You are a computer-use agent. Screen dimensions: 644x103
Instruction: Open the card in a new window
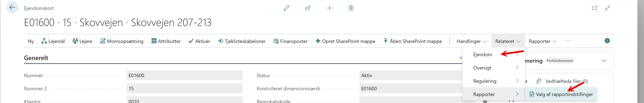595,8
